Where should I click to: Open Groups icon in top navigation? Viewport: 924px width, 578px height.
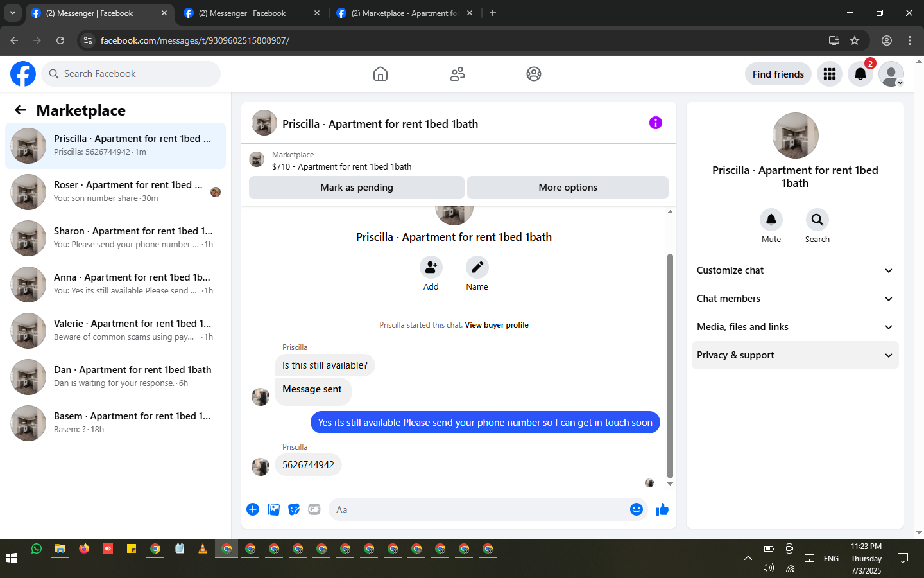pyautogui.click(x=534, y=74)
